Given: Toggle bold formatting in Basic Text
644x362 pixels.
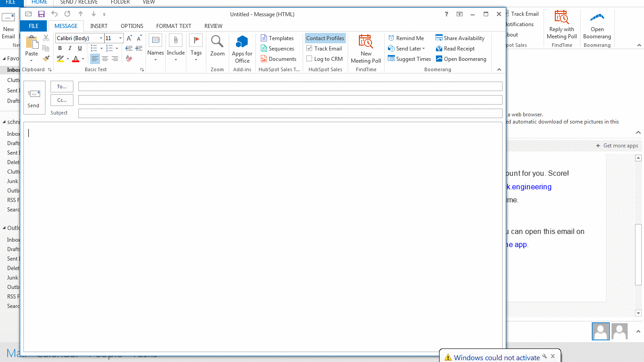Looking at the screenshot, I should (x=60, y=48).
